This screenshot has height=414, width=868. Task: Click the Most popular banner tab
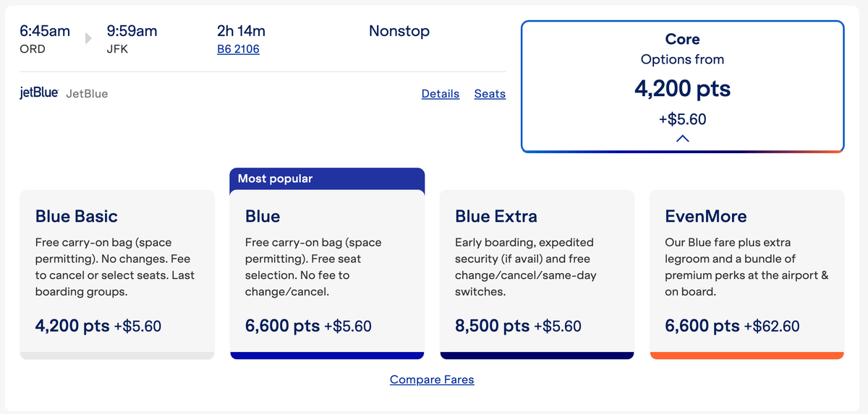tap(327, 178)
